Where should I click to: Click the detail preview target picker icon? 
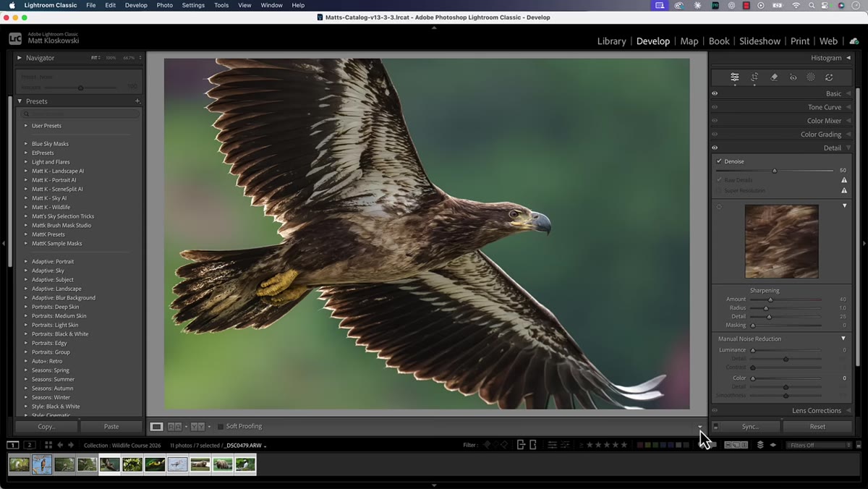pos(719,207)
